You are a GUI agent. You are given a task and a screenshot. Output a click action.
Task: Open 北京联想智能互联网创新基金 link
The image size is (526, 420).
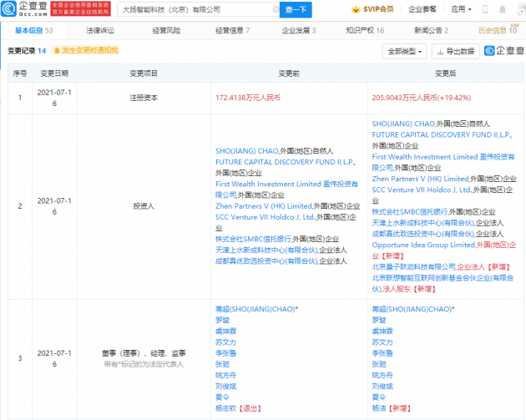(443, 283)
